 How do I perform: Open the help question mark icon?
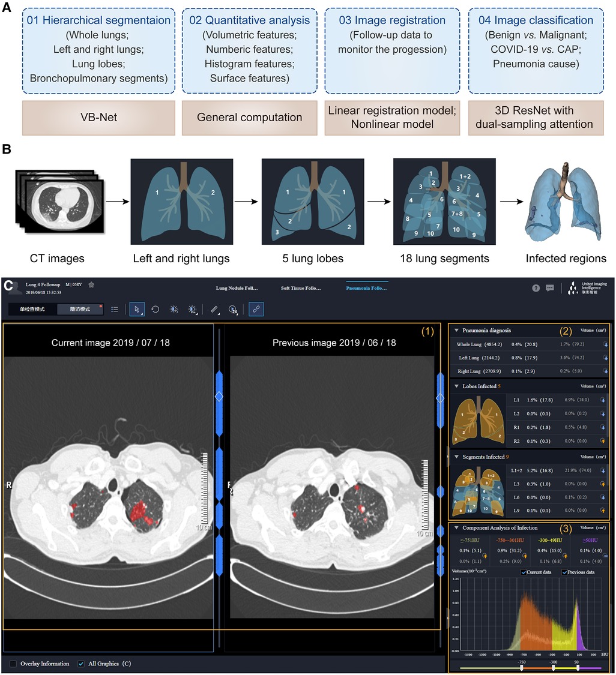pyautogui.click(x=536, y=288)
